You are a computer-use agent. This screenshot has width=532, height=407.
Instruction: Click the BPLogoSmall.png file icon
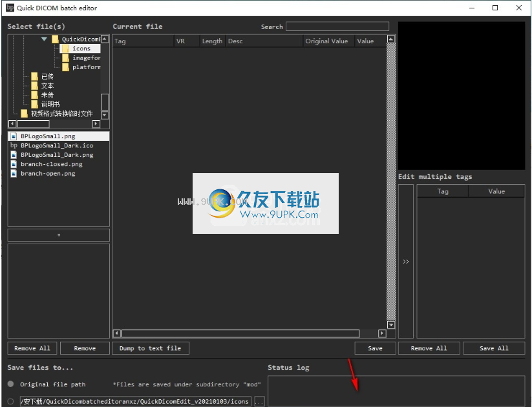(14, 136)
